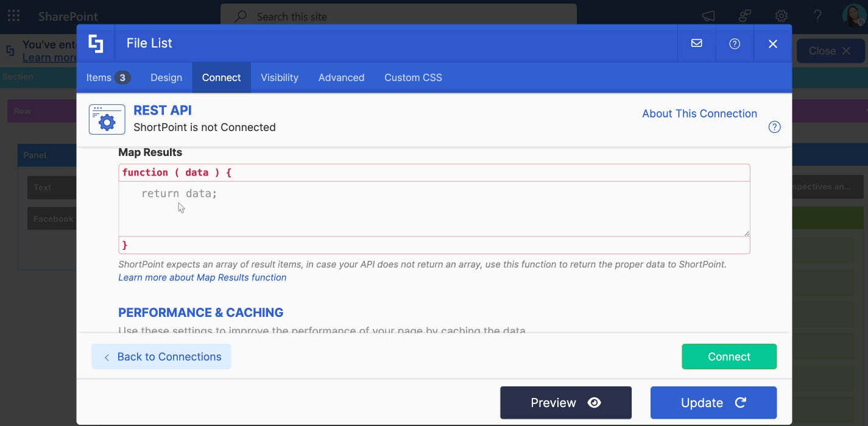The height and width of the screenshot is (426, 868).
Task: Click the Search this site box
Action: tap(398, 16)
